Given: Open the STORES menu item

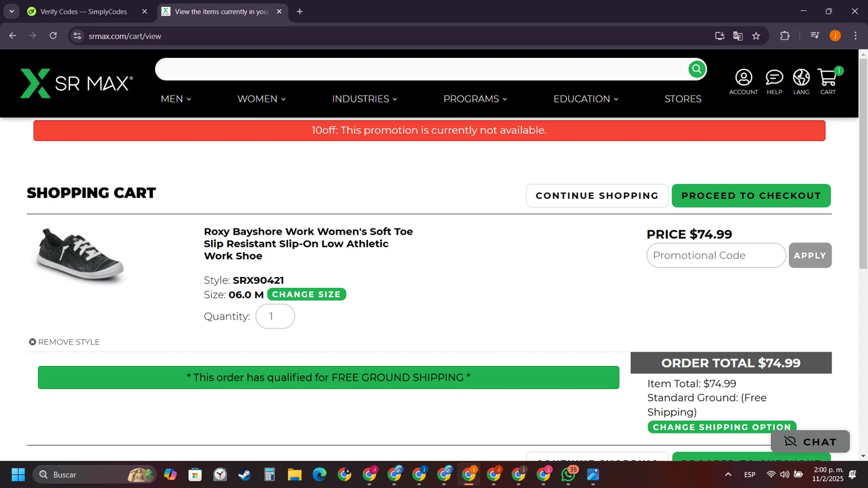Looking at the screenshot, I should coord(683,99).
